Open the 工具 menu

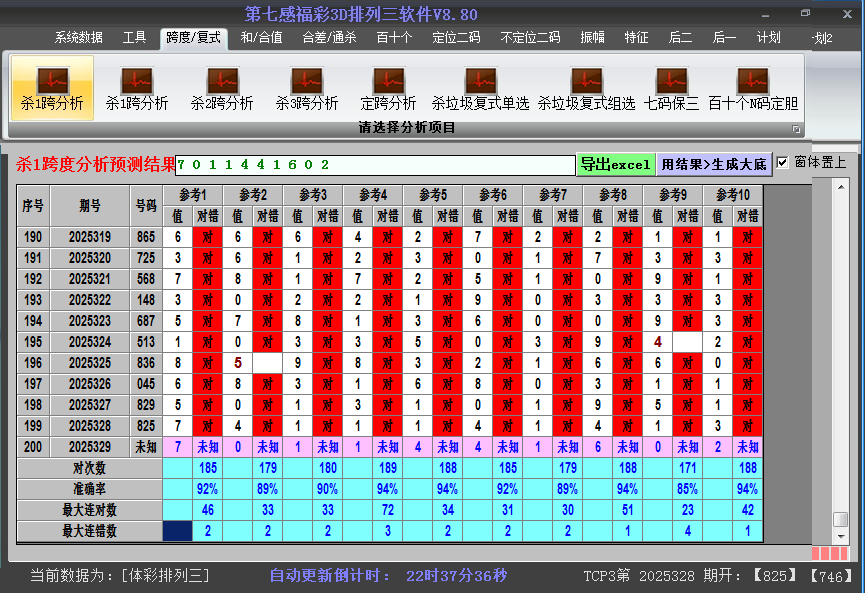[x=134, y=38]
